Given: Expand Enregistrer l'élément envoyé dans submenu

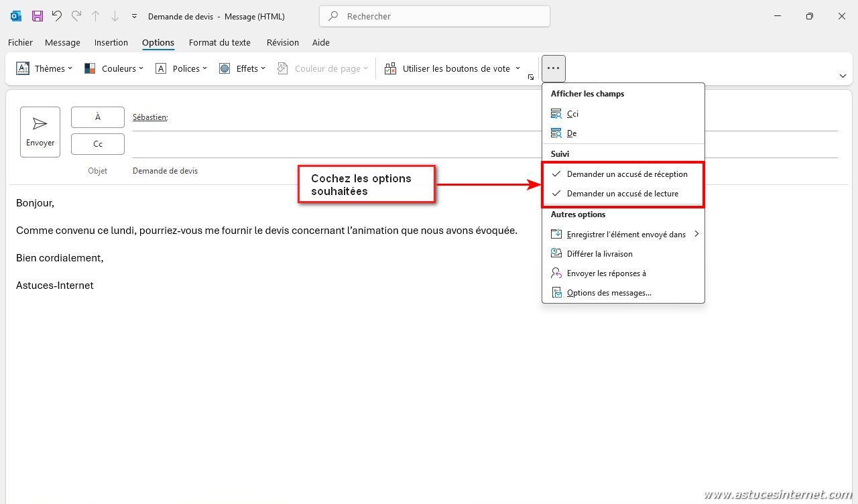Looking at the screenshot, I should (x=626, y=235).
